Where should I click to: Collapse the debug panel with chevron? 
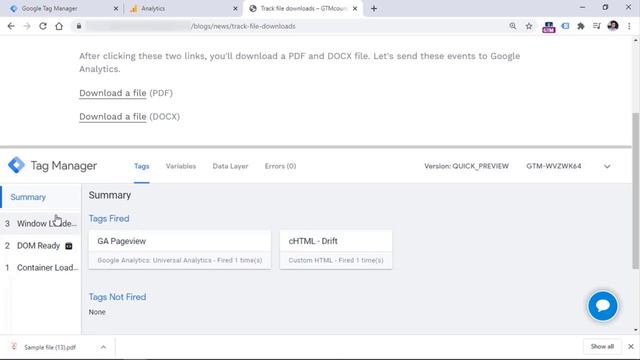607,167
